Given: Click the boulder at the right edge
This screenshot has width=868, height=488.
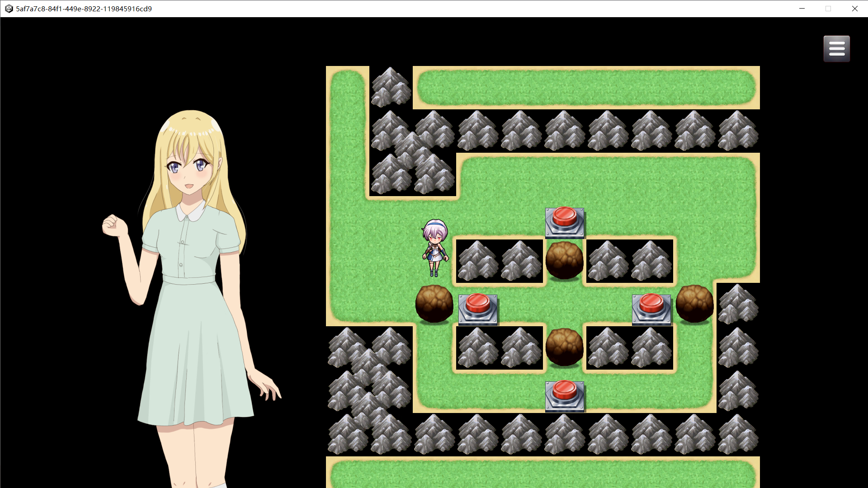Looking at the screenshot, I should [695, 304].
